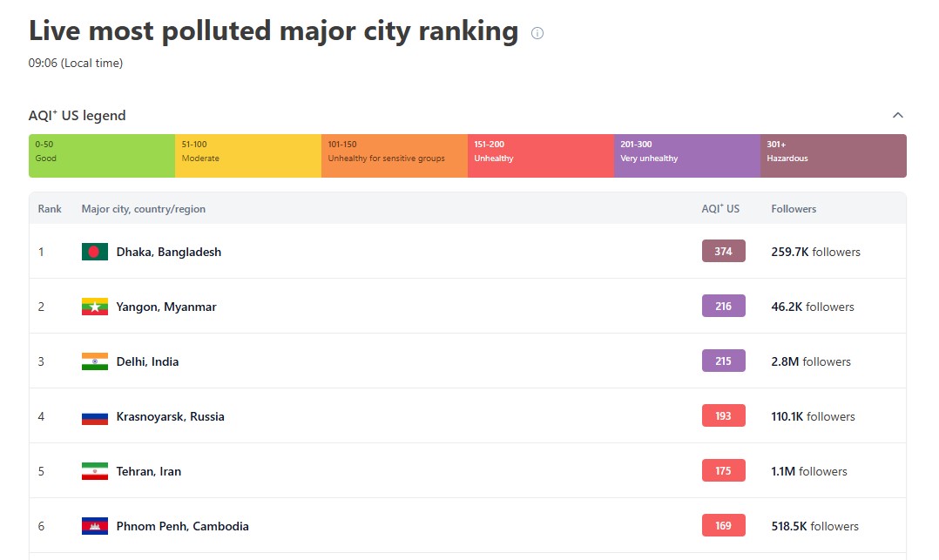Click the info icon beside ranking title
Viewport: 939px width, 560px height.
(x=537, y=34)
